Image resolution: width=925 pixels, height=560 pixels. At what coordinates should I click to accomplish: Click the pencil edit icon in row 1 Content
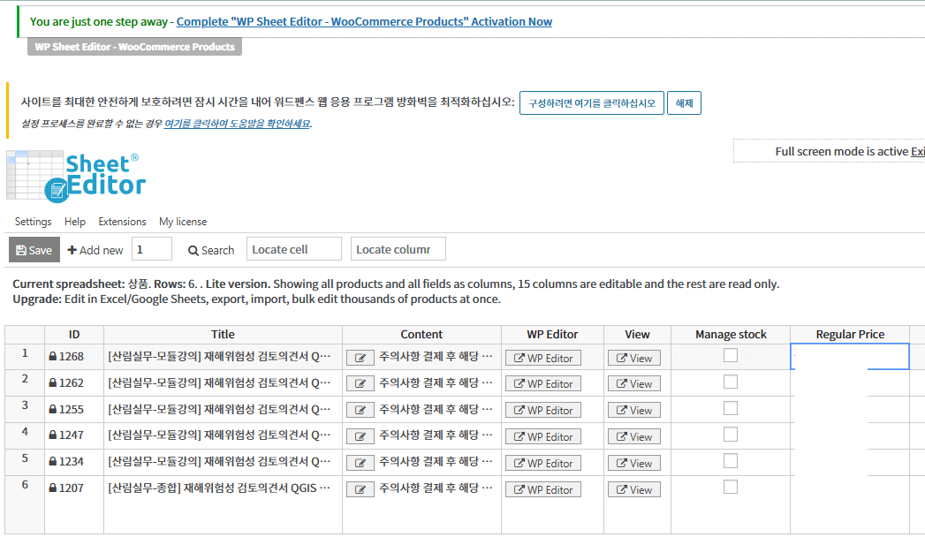(360, 357)
